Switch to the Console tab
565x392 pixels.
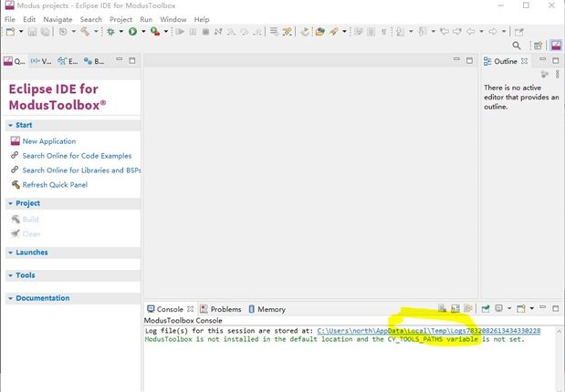[170, 309]
